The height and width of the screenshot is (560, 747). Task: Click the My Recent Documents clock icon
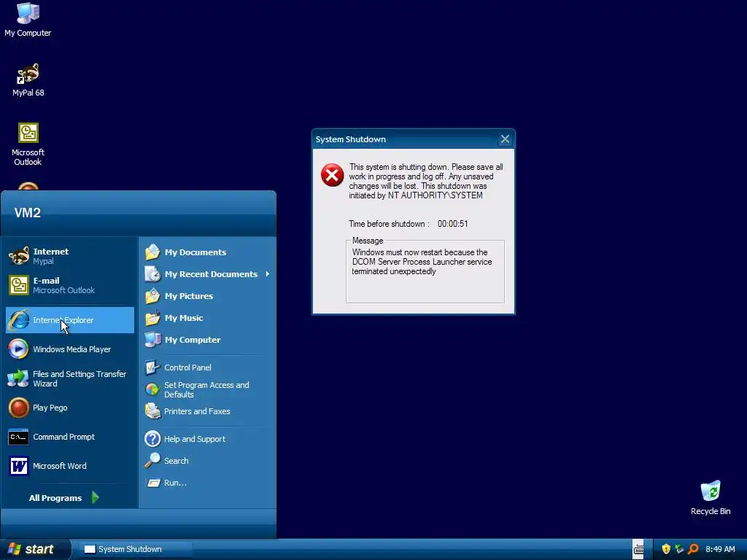(152, 274)
